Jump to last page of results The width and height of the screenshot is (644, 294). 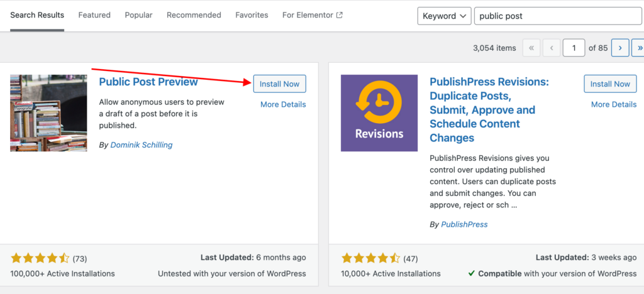click(638, 48)
